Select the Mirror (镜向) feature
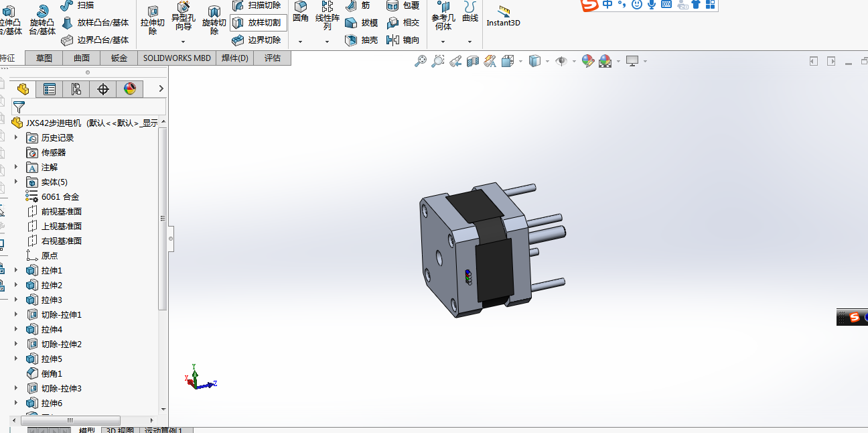The image size is (868, 433). 403,40
